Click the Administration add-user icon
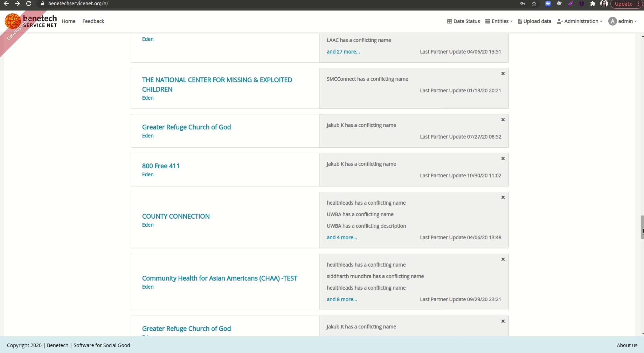644x353 pixels. tap(560, 21)
